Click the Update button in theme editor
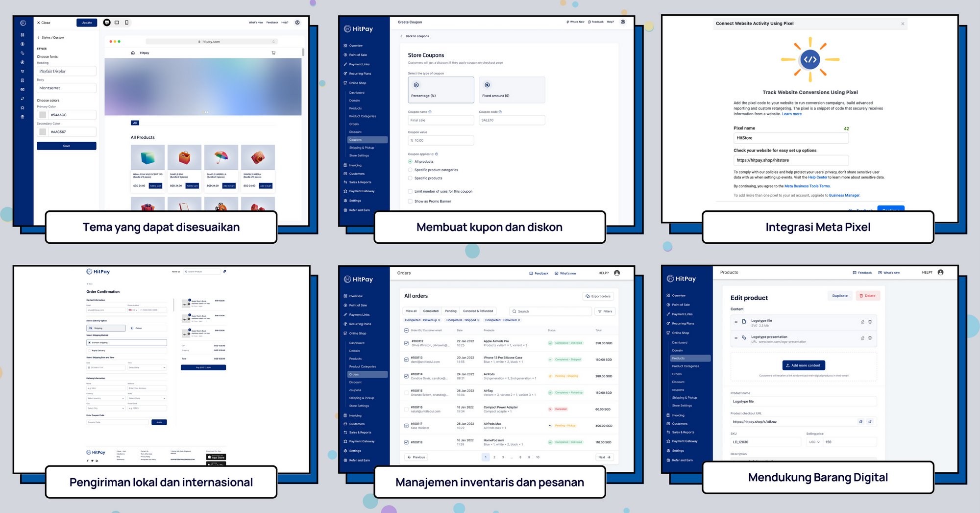This screenshot has width=980, height=513. coord(87,23)
